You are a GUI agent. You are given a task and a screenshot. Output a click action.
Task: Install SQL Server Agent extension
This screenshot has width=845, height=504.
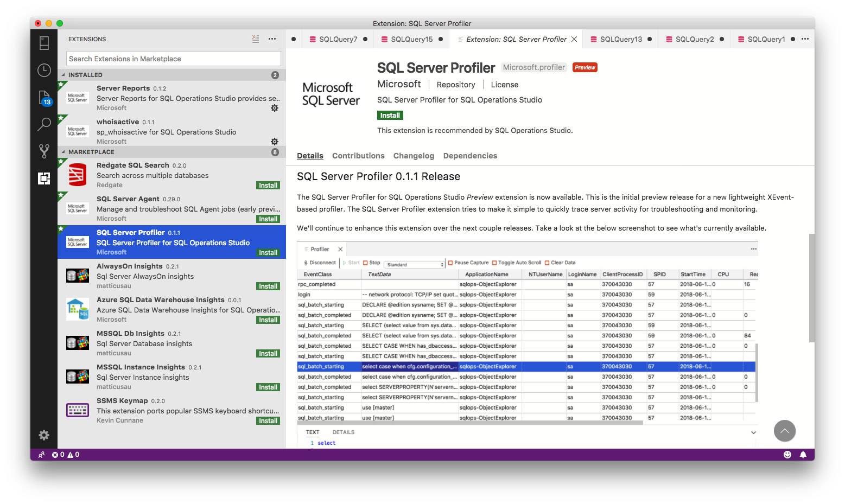(x=268, y=219)
